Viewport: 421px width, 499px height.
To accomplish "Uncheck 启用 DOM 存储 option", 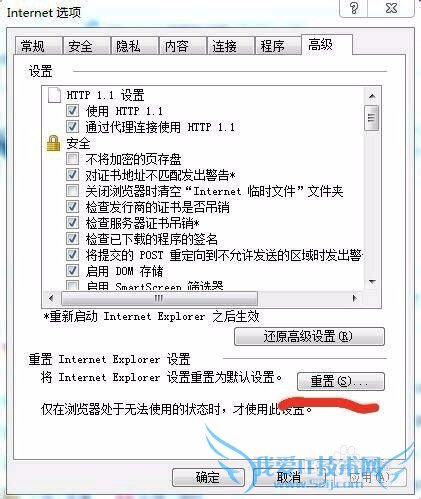I will (72, 271).
